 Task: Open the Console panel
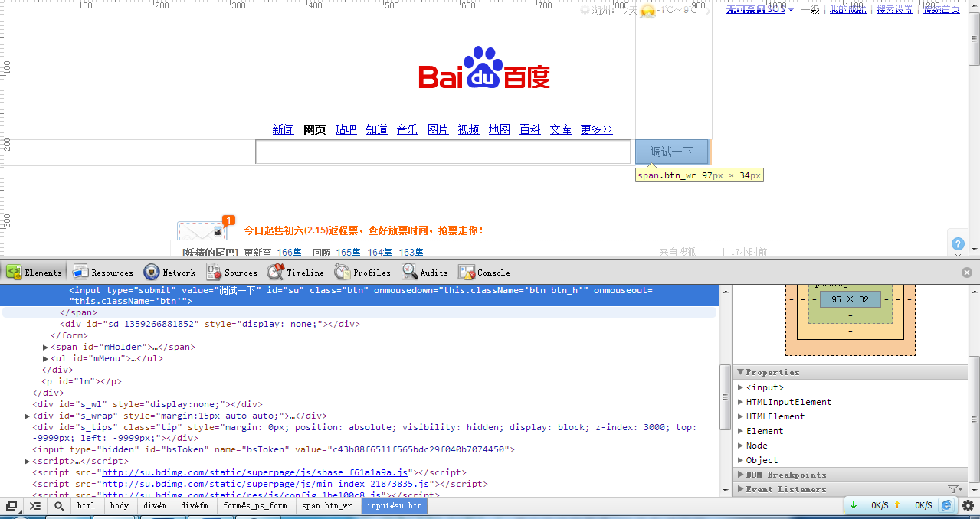click(484, 273)
